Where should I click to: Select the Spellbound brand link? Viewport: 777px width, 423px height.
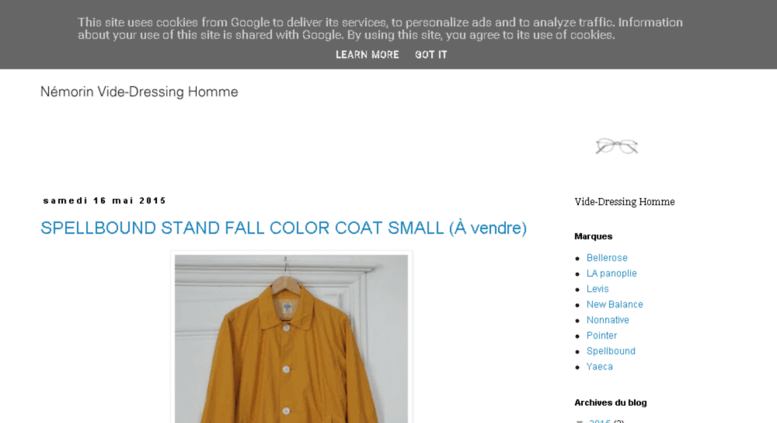(610, 351)
